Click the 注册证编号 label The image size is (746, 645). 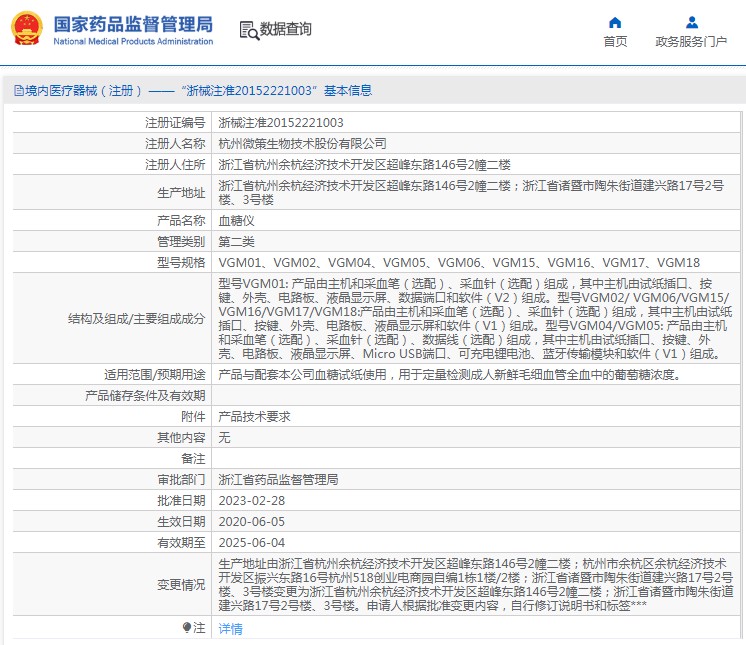[x=175, y=123]
